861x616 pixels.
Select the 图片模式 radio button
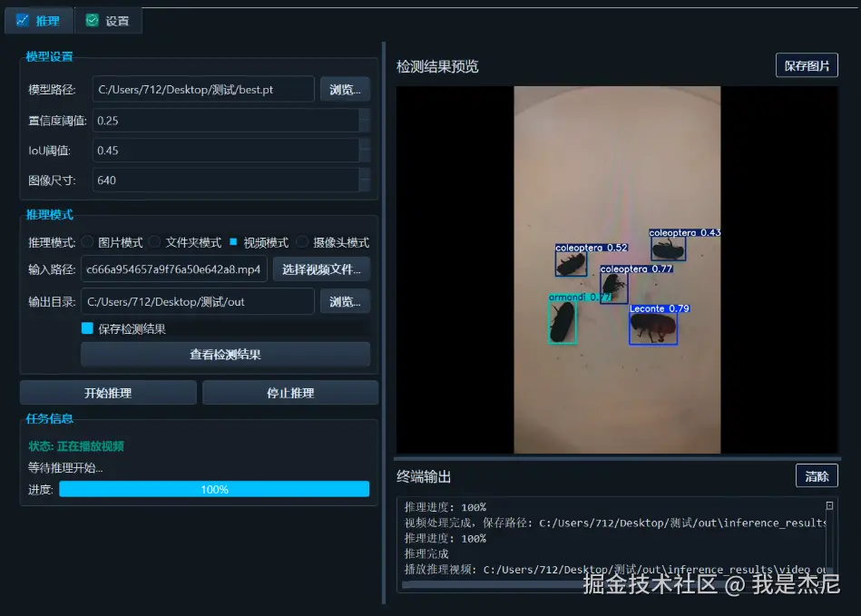point(88,240)
